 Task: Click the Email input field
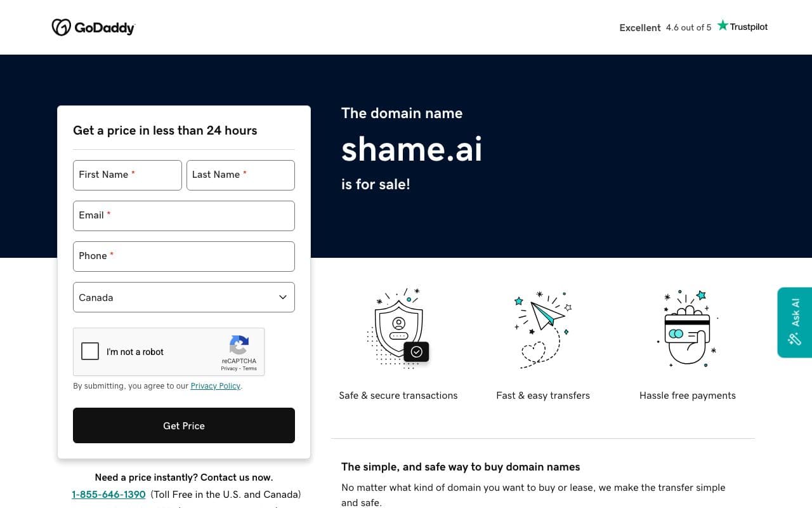click(184, 215)
